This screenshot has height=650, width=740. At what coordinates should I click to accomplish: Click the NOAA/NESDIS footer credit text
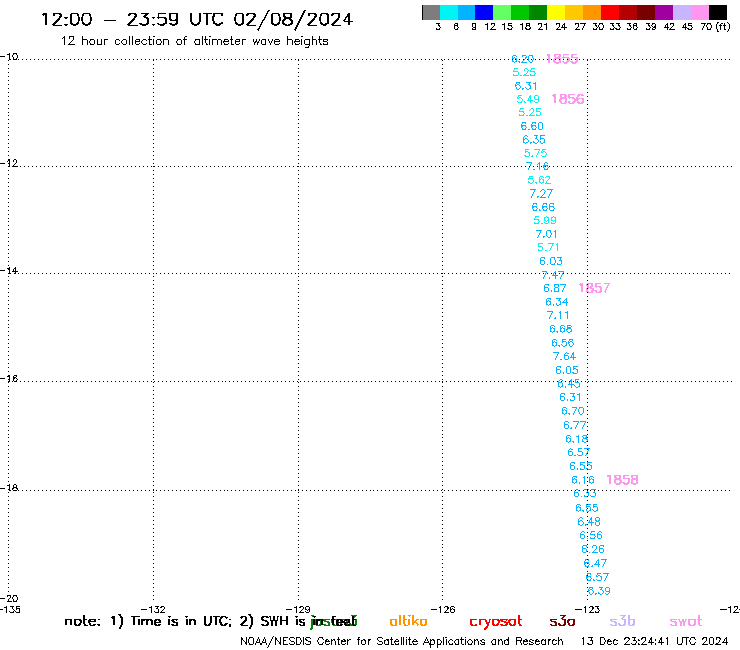[x=402, y=642]
